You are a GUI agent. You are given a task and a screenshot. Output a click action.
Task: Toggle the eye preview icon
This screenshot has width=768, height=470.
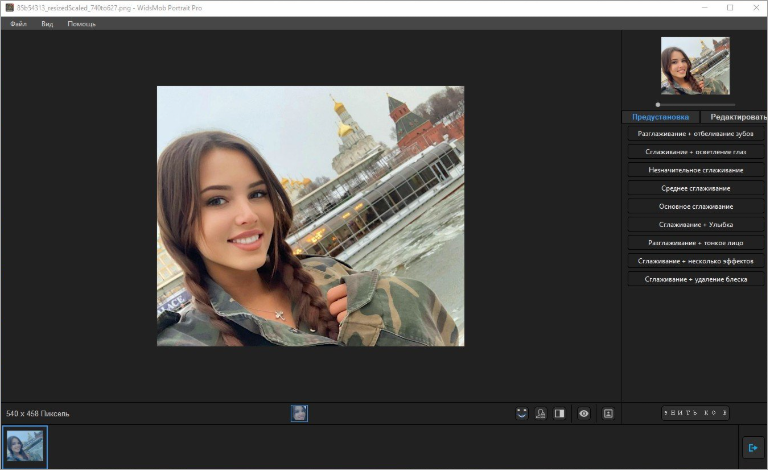584,413
